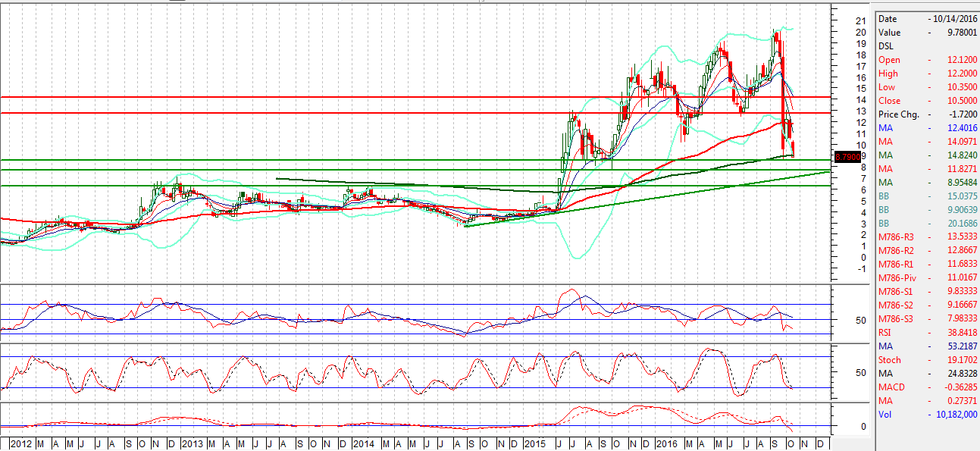The height and width of the screenshot is (451, 980).
Task: Click the MACD MA value 0.27371
Action: click(x=961, y=401)
